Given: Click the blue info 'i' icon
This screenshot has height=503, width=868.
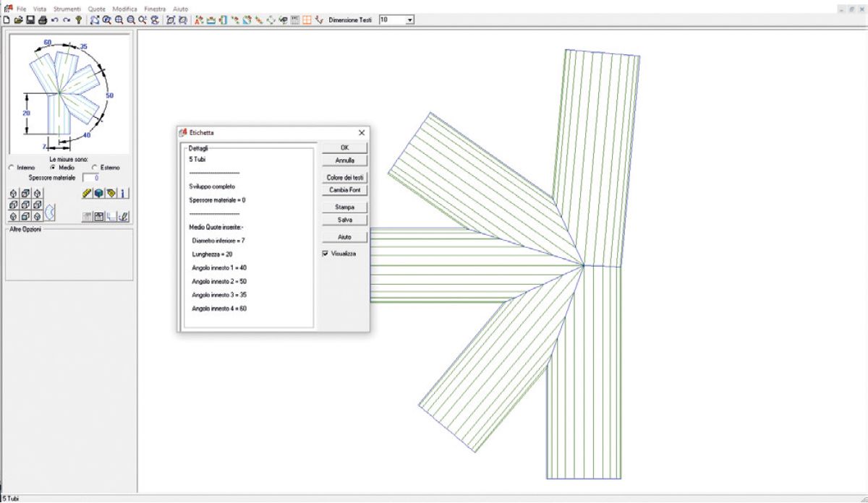Looking at the screenshot, I should (123, 193).
